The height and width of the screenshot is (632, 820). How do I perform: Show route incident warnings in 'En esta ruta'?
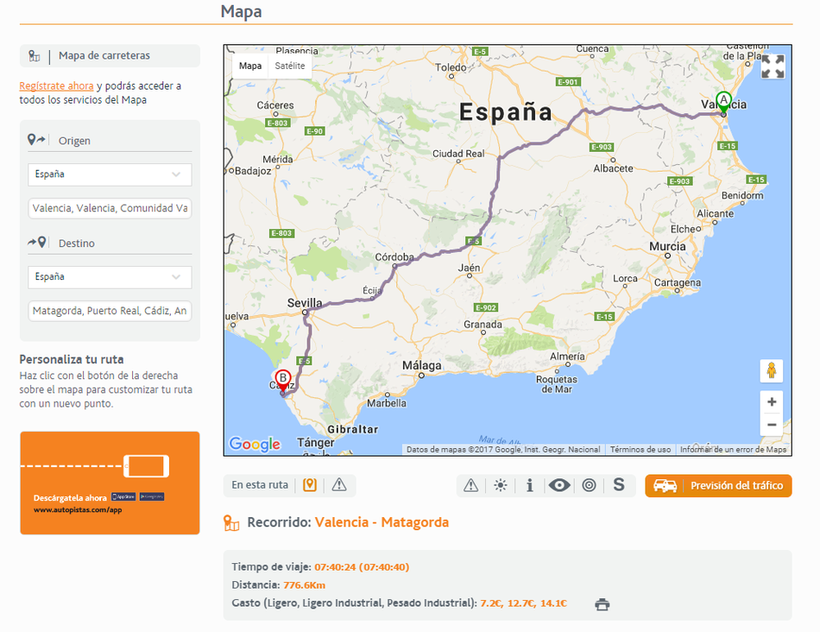pyautogui.click(x=339, y=485)
